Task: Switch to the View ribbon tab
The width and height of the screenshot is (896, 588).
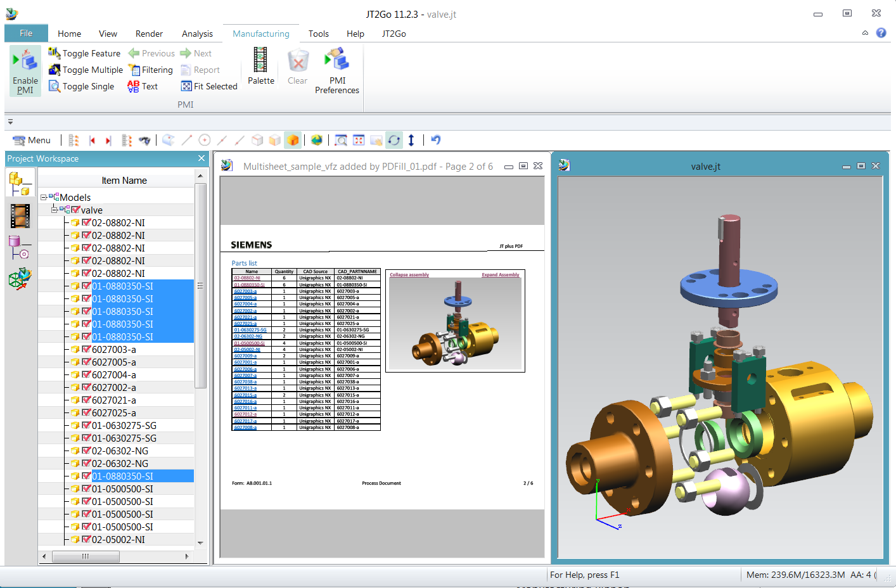Action: (x=108, y=34)
